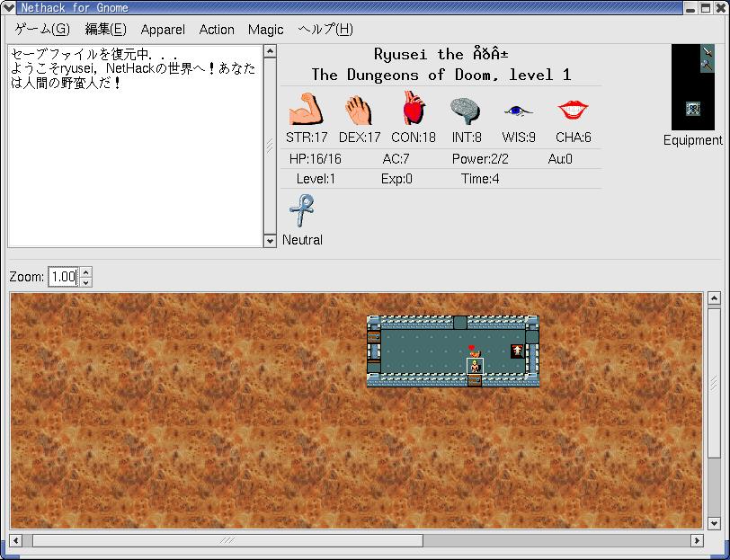Click the AC:7 status text

point(396,159)
